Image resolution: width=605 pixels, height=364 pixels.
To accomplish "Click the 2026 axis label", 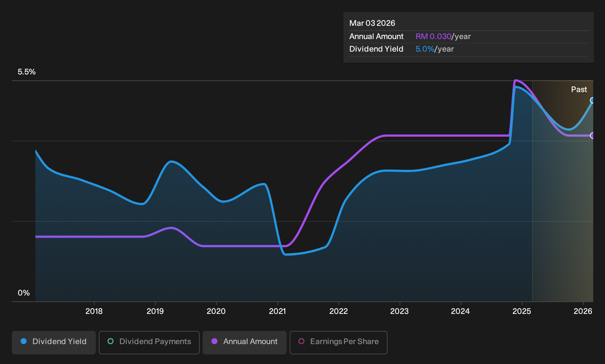I will [583, 311].
